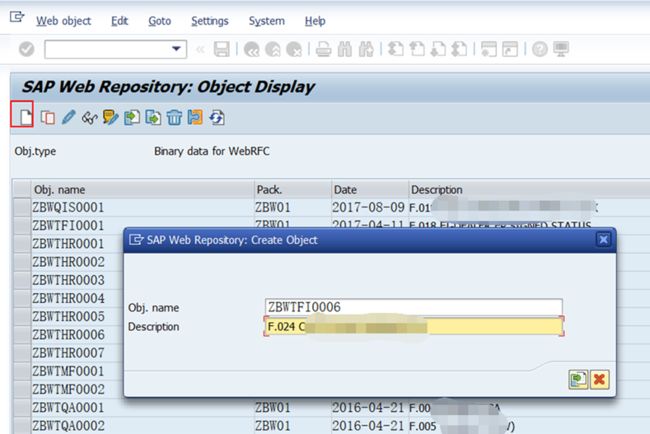This screenshot has height=434, width=650.
Task: Click the Find next binoculars icon
Action: pos(366,49)
